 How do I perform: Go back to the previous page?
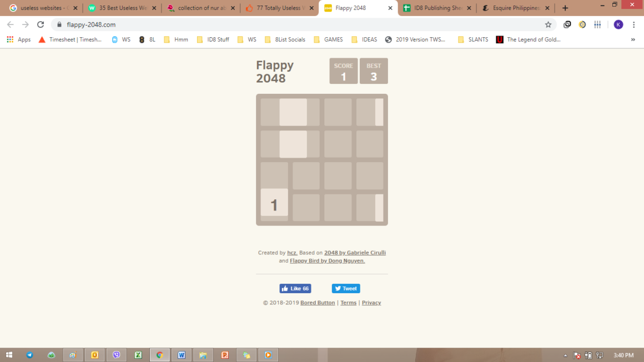(10, 24)
